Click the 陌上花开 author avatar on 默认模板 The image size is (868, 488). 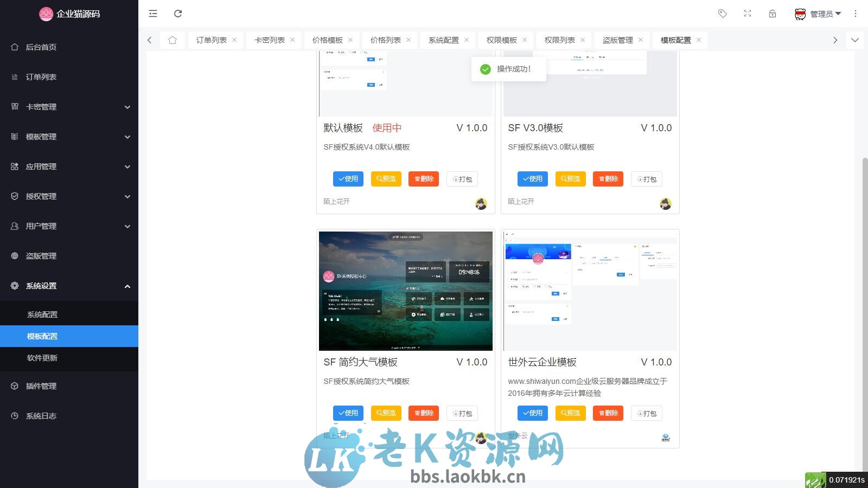(481, 203)
